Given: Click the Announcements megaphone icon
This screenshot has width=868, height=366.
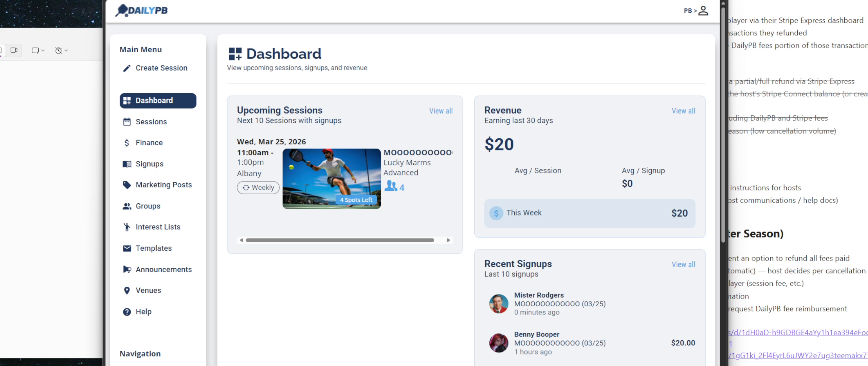Looking at the screenshot, I should click(127, 269).
